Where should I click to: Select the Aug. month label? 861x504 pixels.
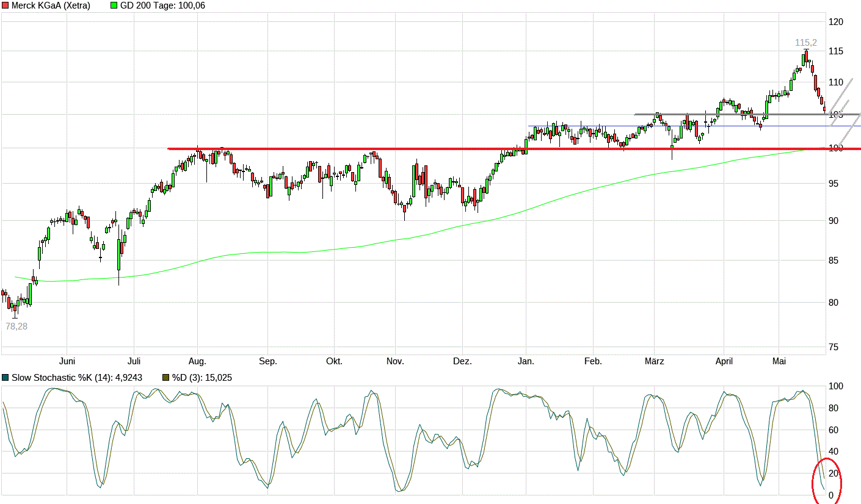(x=197, y=361)
